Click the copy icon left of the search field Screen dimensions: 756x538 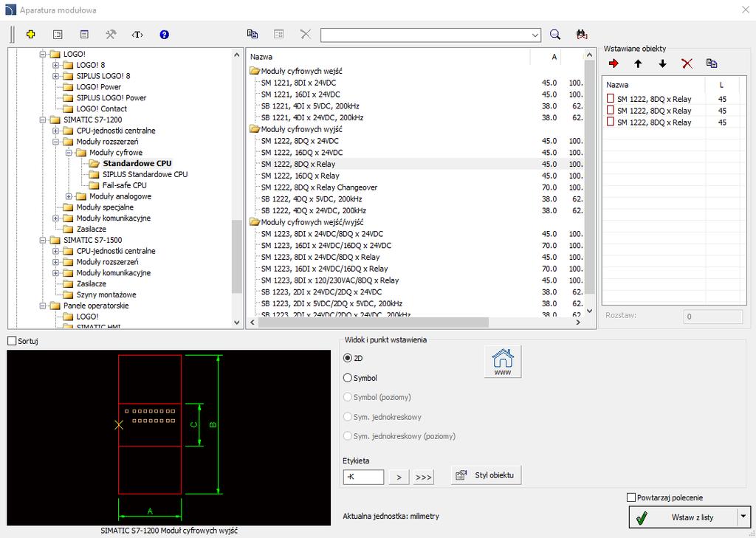[x=252, y=34]
